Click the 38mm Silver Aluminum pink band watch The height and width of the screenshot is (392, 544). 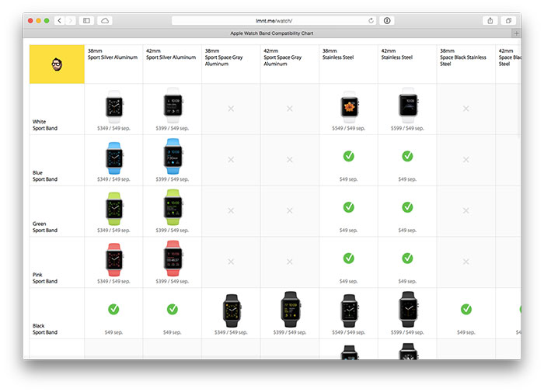pos(114,260)
